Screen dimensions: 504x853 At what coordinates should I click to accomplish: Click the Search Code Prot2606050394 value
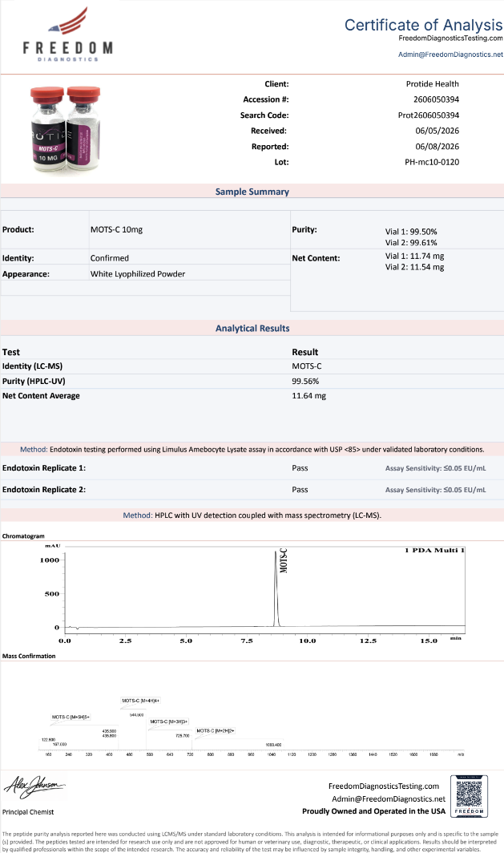[x=429, y=115]
